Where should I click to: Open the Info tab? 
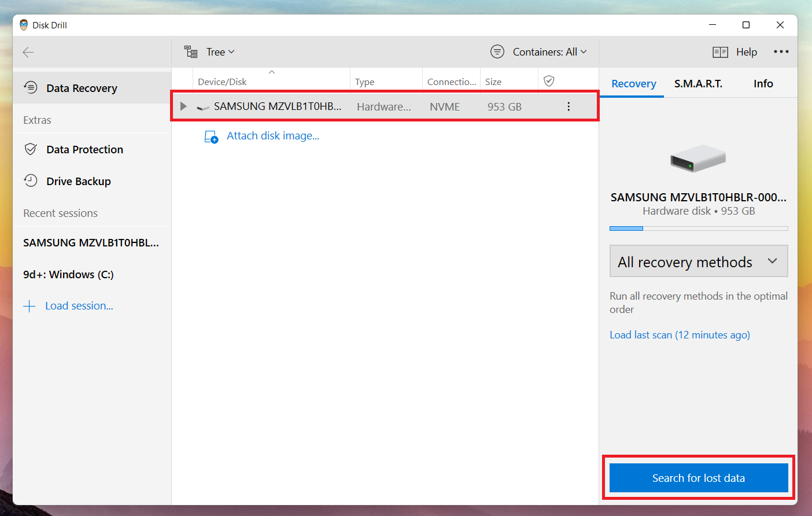pyautogui.click(x=763, y=83)
